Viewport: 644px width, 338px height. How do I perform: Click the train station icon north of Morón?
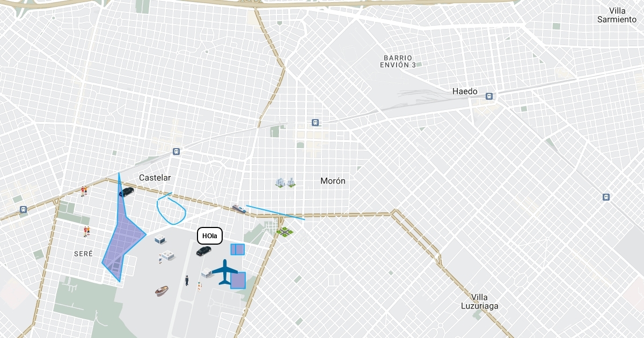(x=315, y=122)
